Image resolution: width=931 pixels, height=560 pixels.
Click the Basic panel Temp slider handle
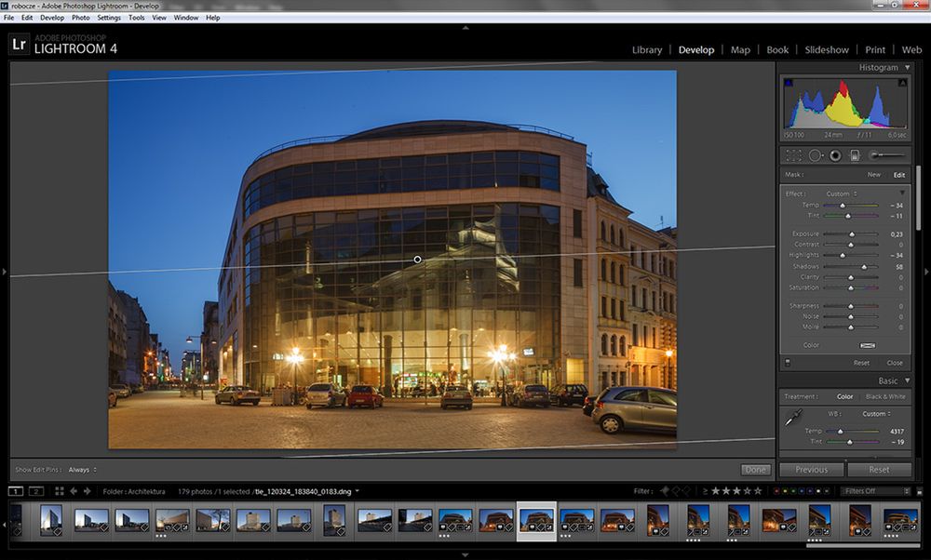click(x=840, y=432)
